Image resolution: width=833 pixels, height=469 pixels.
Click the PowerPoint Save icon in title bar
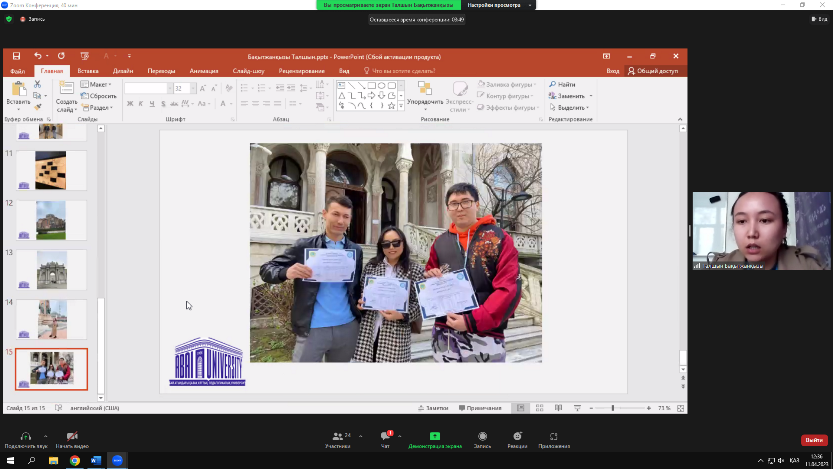coord(16,56)
